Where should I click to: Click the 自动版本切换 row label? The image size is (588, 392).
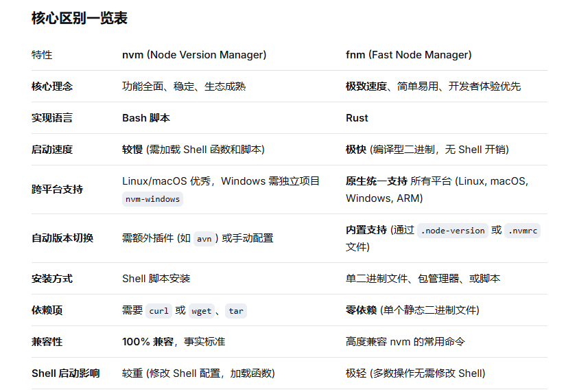(x=62, y=238)
